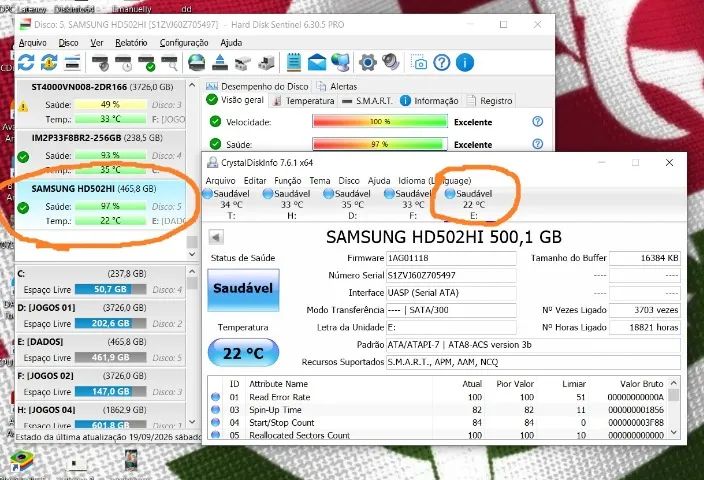This screenshot has height=480, width=704.
Task: Click the blue info circle icon
Action: click(x=465, y=62)
